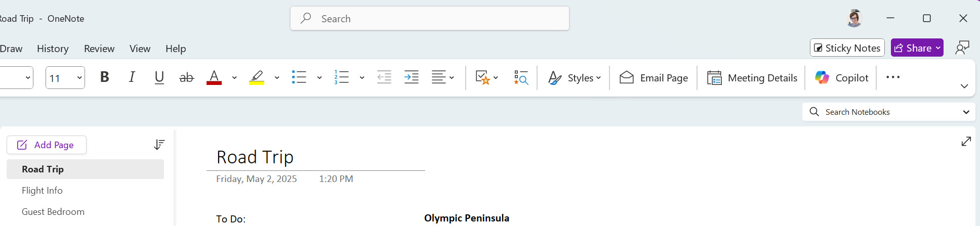Toggle Bold formatting
This screenshot has height=226, width=980.
tap(105, 77)
